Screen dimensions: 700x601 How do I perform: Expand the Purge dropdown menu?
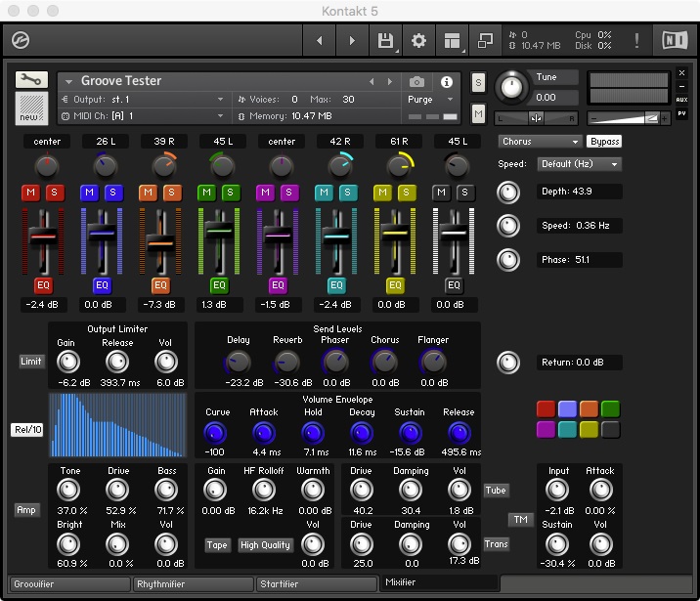(431, 100)
